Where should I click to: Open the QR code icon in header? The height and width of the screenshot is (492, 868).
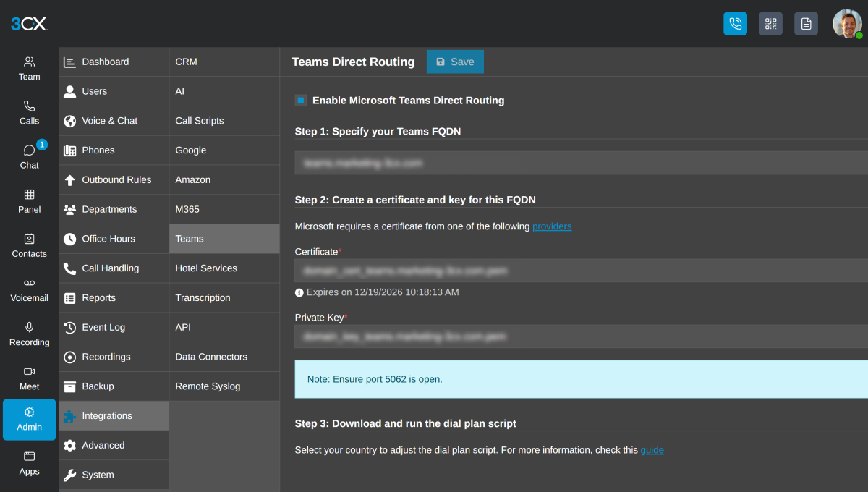pos(770,24)
